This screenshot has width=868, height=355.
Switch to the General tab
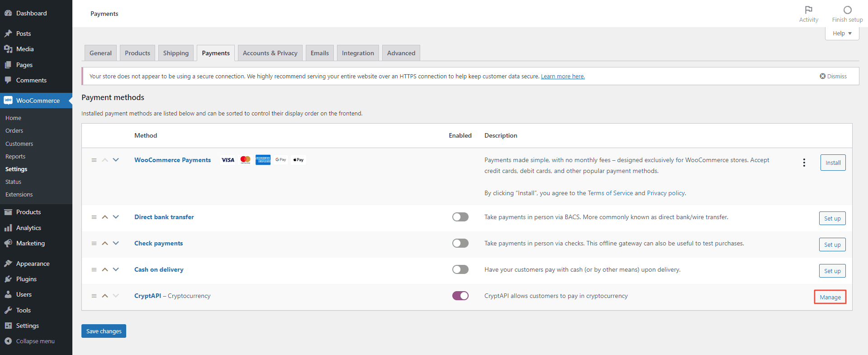click(x=100, y=53)
